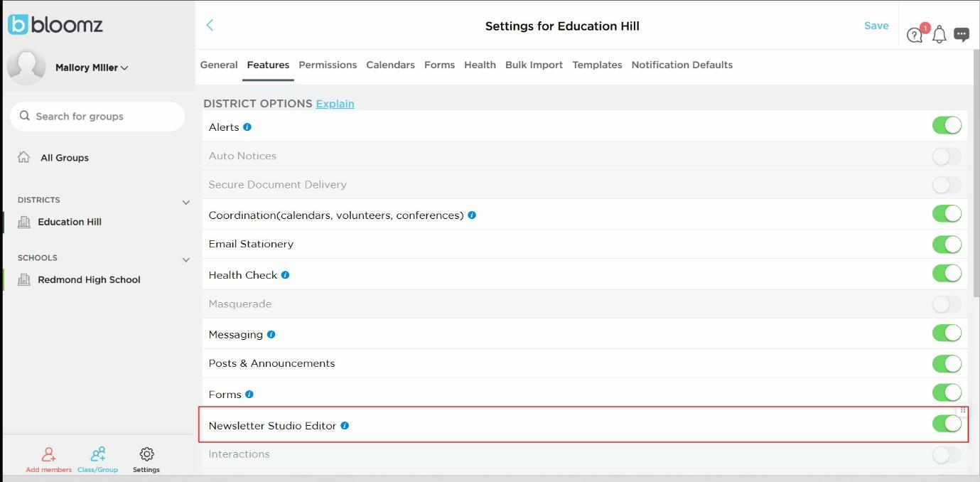Turn off the Forms feature switch

pos(947,392)
